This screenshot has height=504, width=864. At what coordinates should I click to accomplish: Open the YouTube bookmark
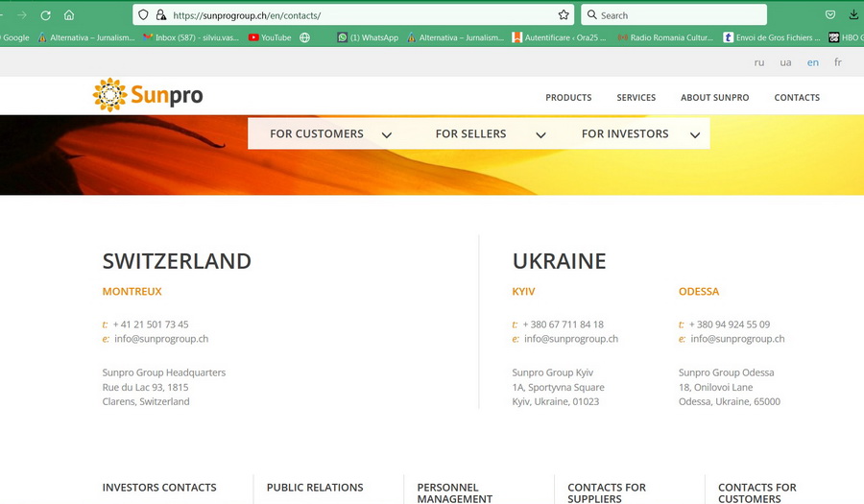coord(270,37)
